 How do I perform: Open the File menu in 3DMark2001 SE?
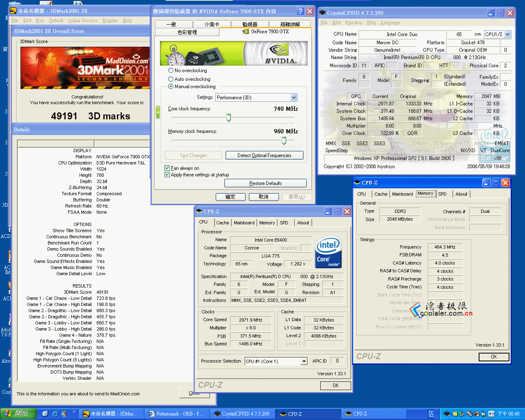click(x=15, y=21)
